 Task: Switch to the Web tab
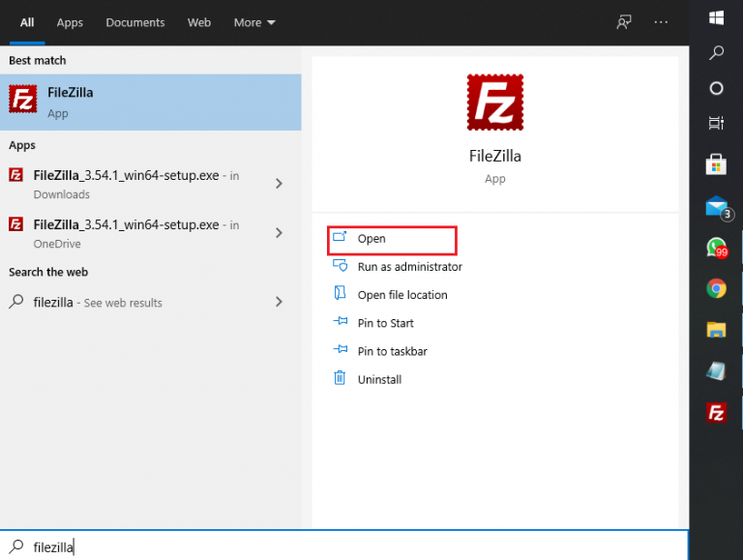199,23
